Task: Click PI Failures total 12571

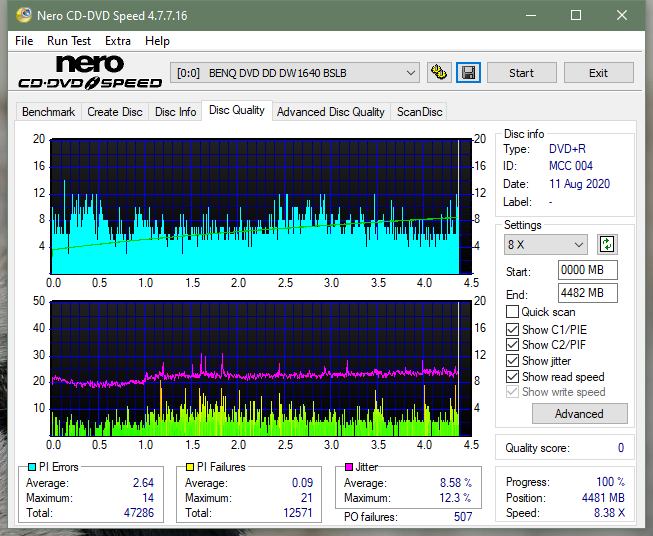Action: (x=298, y=513)
